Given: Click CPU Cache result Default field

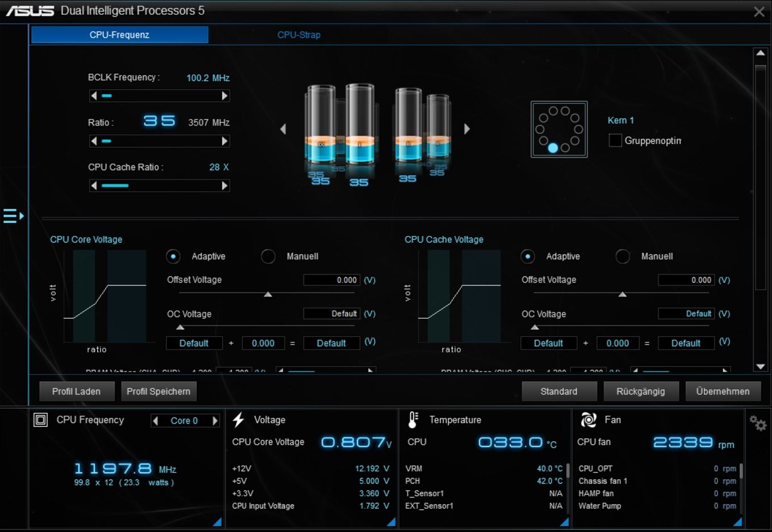Looking at the screenshot, I should (686, 343).
